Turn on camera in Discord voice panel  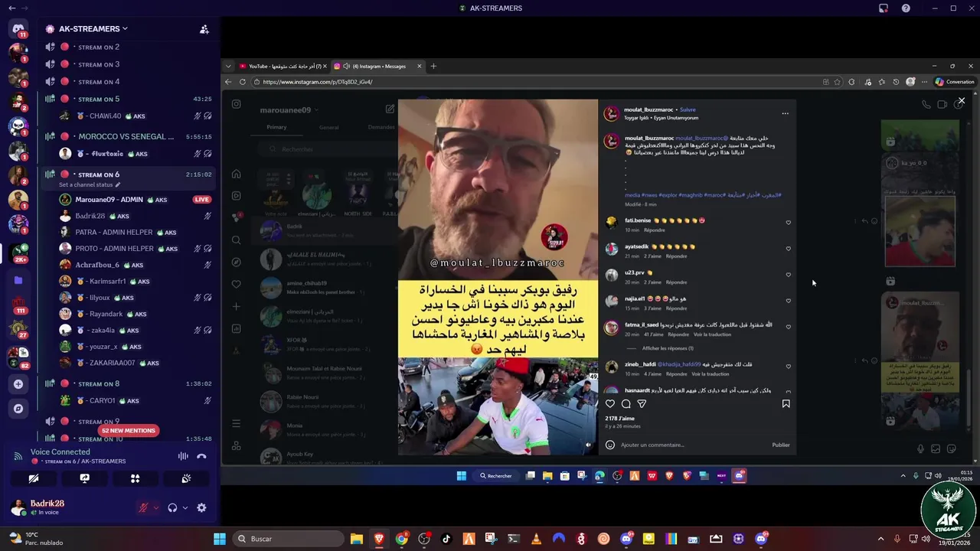tap(34, 478)
